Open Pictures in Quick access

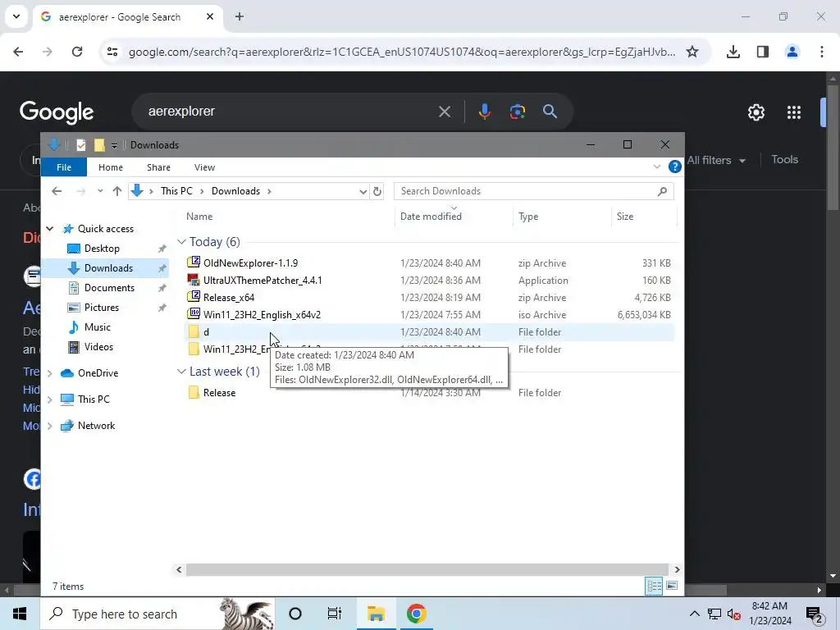(101, 308)
